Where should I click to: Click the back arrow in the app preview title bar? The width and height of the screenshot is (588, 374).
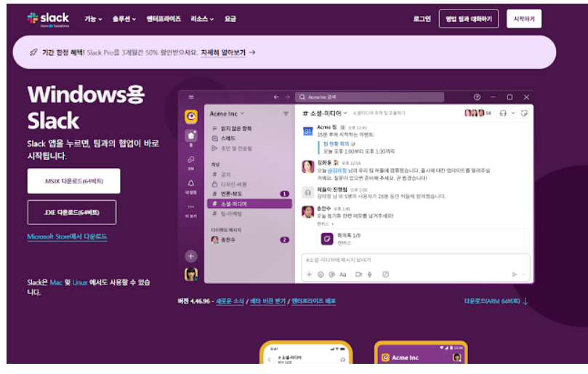[x=276, y=98]
